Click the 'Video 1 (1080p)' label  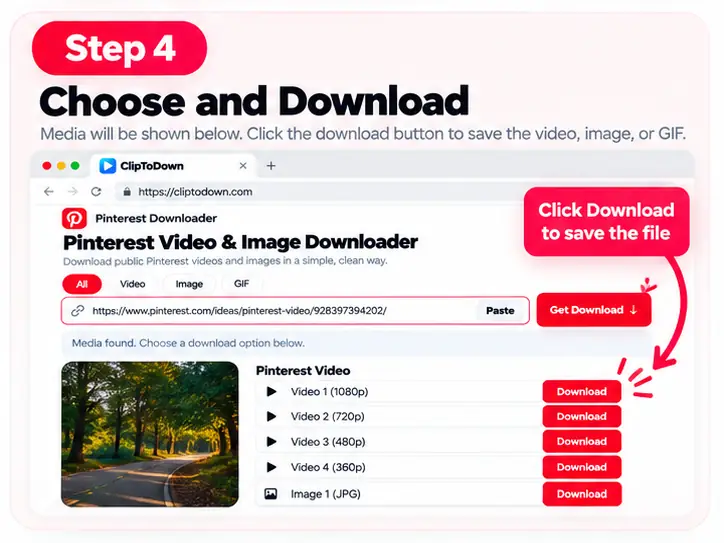point(329,392)
